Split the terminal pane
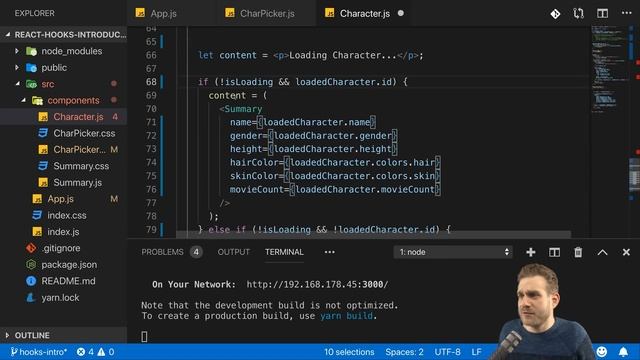Image resolution: width=640 pixels, height=360 pixels. click(554, 252)
